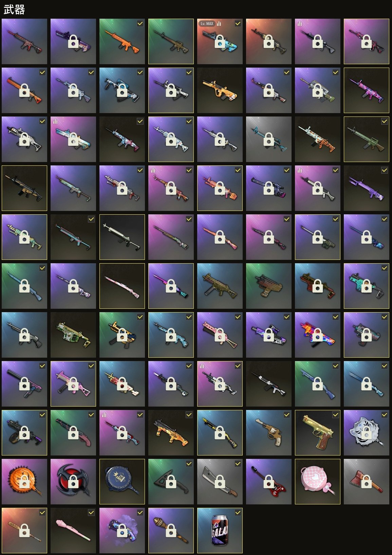The width and height of the screenshot is (392, 555).
Task: Toggle checkmark on the Lv. MAX weapon tile
Action: [238, 23]
